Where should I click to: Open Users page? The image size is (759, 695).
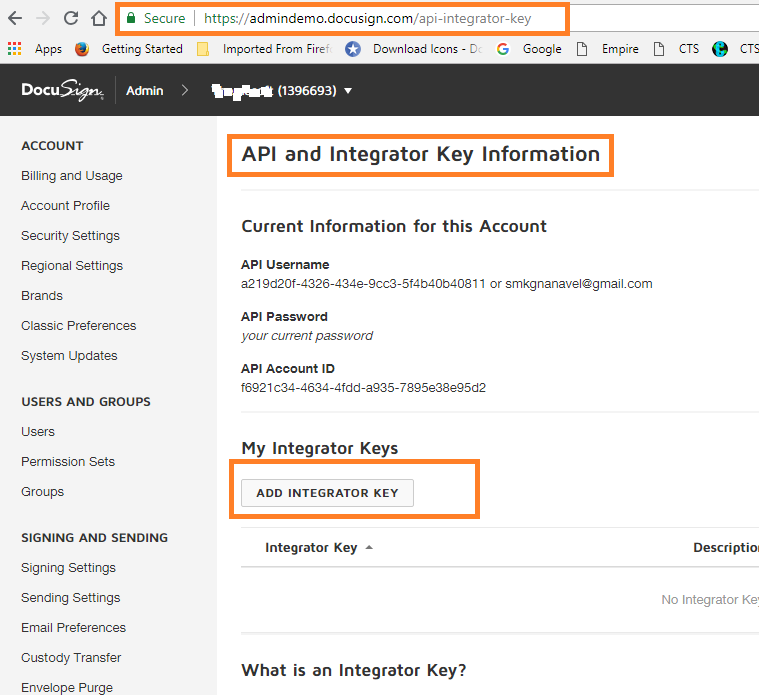click(x=38, y=432)
